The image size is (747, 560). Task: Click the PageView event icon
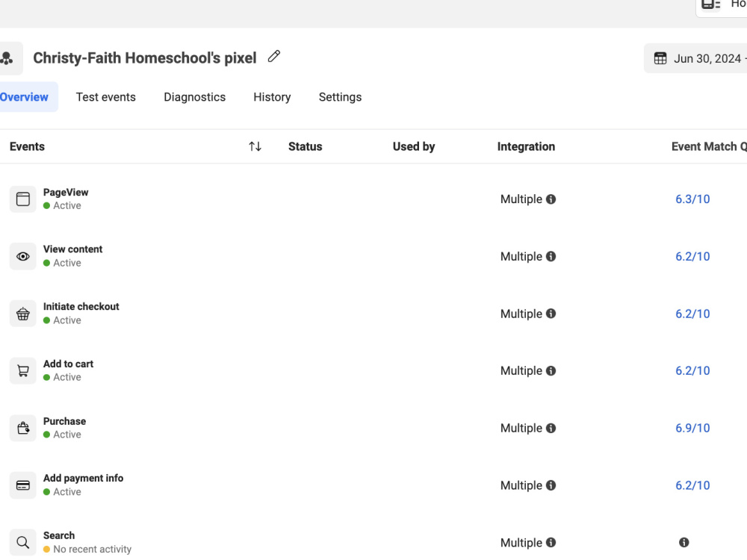pyautogui.click(x=23, y=199)
